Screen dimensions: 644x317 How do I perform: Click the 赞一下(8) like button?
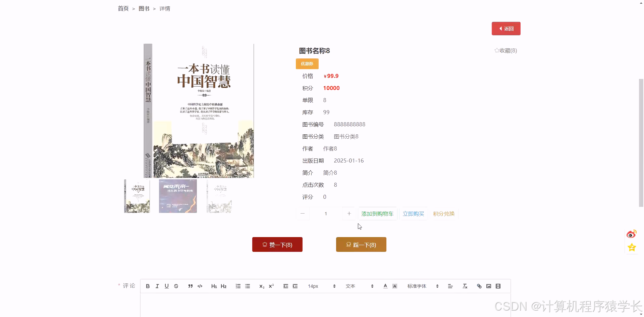pos(277,244)
